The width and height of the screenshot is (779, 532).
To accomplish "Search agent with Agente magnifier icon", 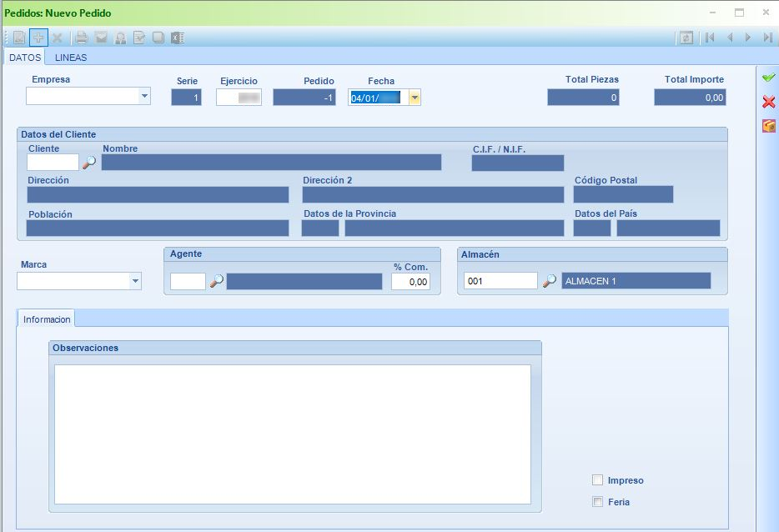I will (x=216, y=281).
